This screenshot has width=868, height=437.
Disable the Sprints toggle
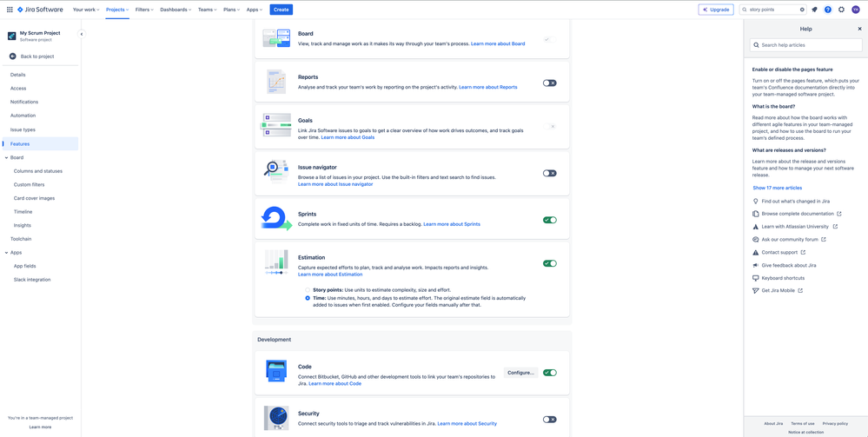(x=550, y=220)
